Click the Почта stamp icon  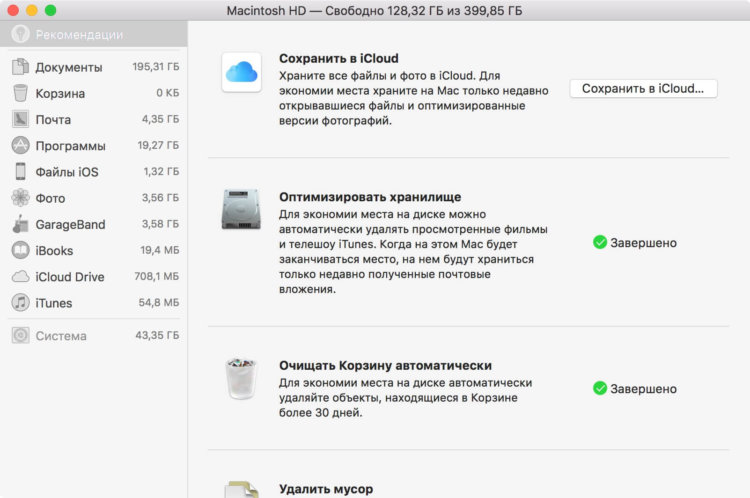(20, 119)
